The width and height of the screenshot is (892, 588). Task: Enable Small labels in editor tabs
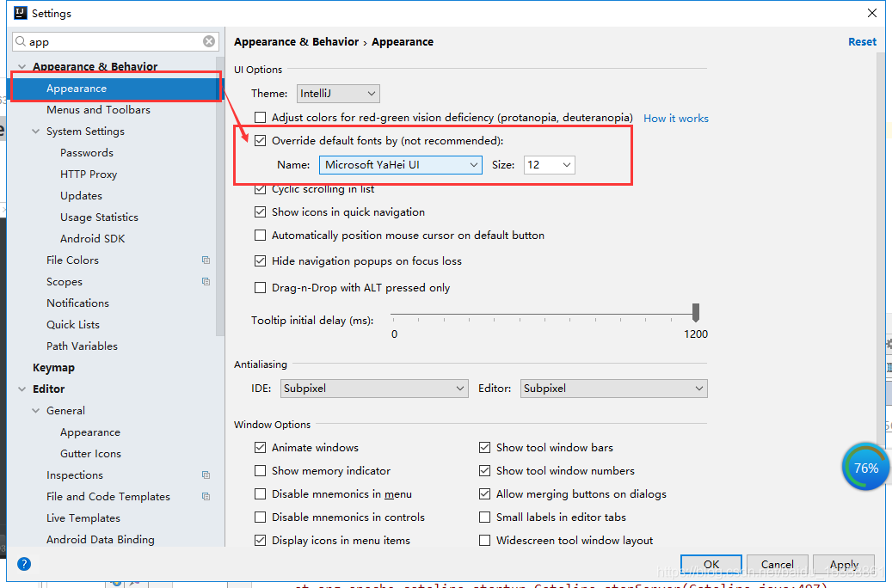[x=484, y=517]
